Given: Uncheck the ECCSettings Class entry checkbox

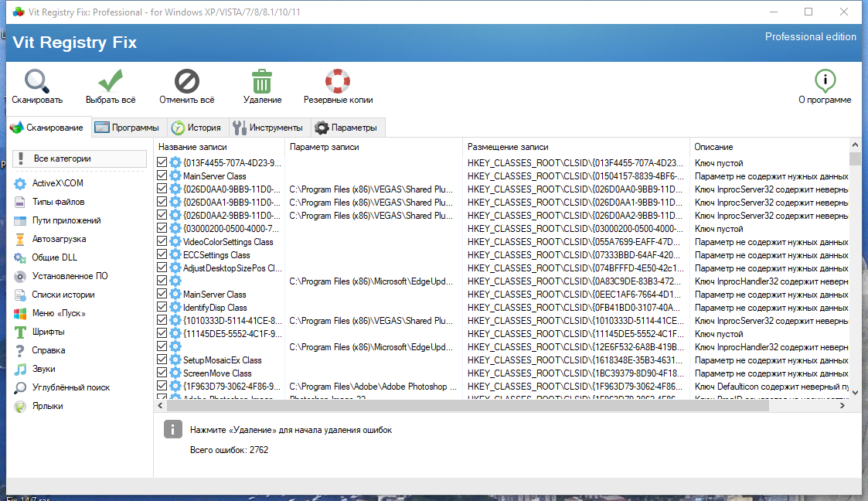Looking at the screenshot, I should [162, 254].
